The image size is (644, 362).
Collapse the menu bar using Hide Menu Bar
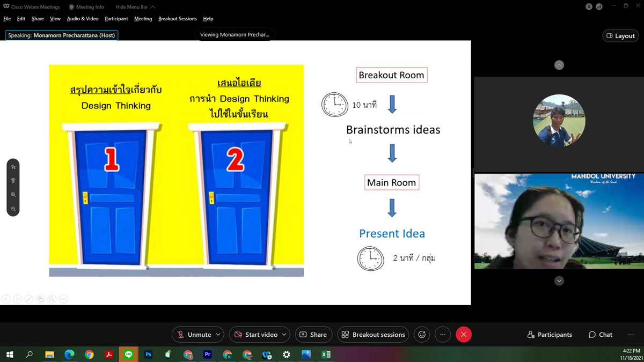135,7
